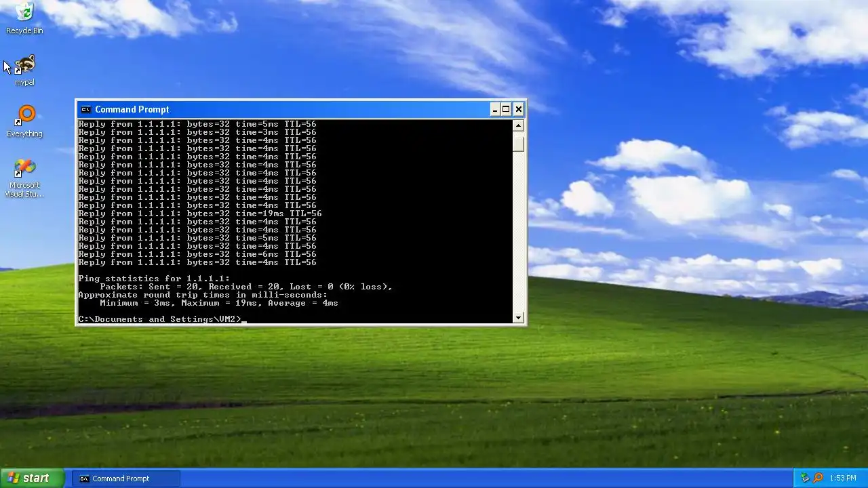Click the green network tray icon
The height and width of the screenshot is (488, 868).
click(805, 478)
